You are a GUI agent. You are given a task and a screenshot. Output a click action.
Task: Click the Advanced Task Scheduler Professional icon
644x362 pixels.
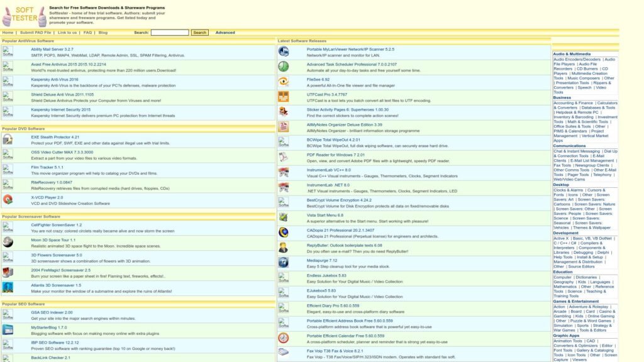[x=284, y=67]
